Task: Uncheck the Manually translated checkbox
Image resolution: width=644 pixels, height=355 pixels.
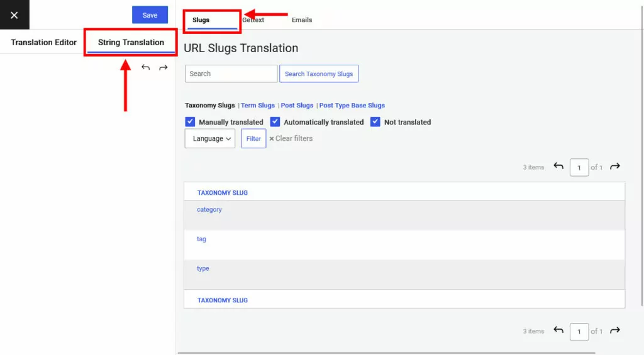Action: 190,122
